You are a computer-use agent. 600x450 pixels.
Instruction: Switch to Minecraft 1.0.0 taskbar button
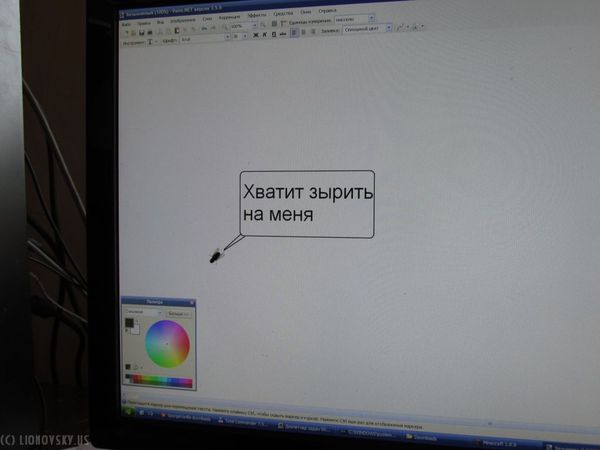[x=498, y=444]
